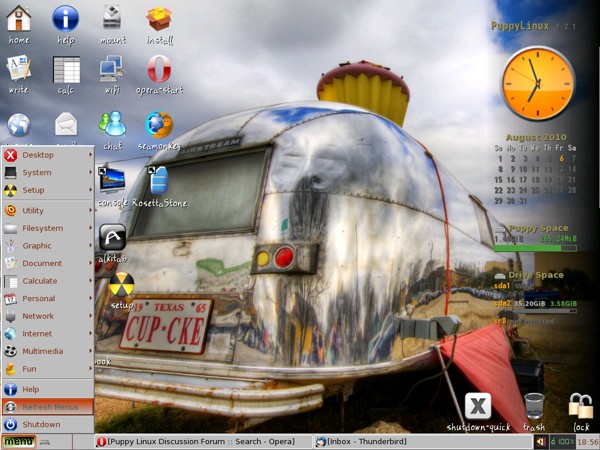Launch the mount drives icon
600x450 pixels.
pos(112,18)
